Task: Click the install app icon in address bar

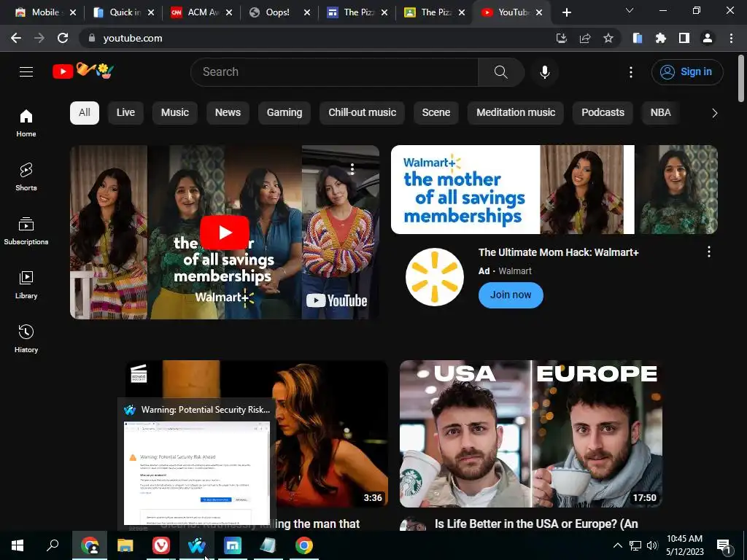Action: (x=562, y=38)
